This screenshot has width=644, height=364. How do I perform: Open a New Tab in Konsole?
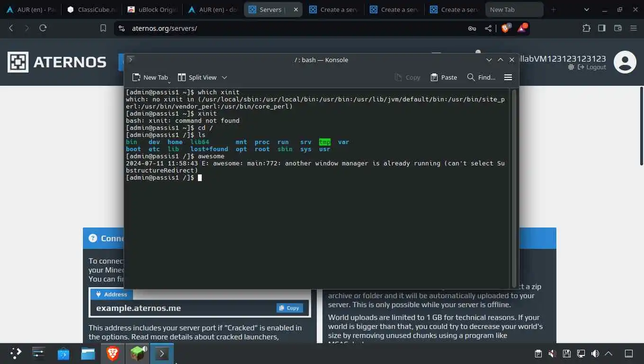150,77
